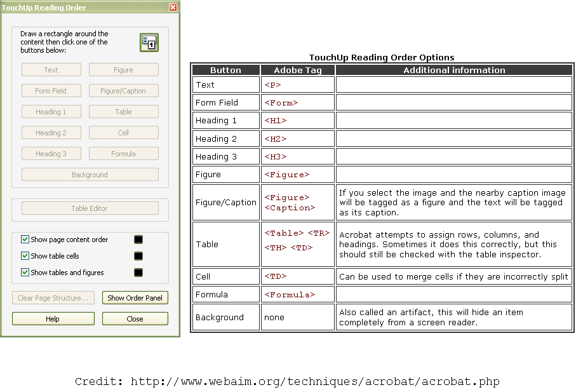Mark selection as Background
This screenshot has height=392, width=576.
(x=90, y=175)
